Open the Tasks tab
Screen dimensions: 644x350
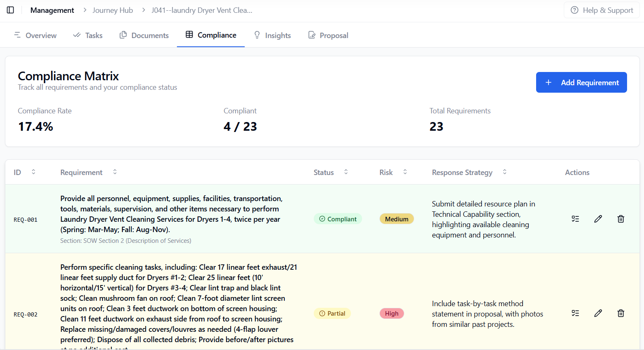tap(87, 35)
